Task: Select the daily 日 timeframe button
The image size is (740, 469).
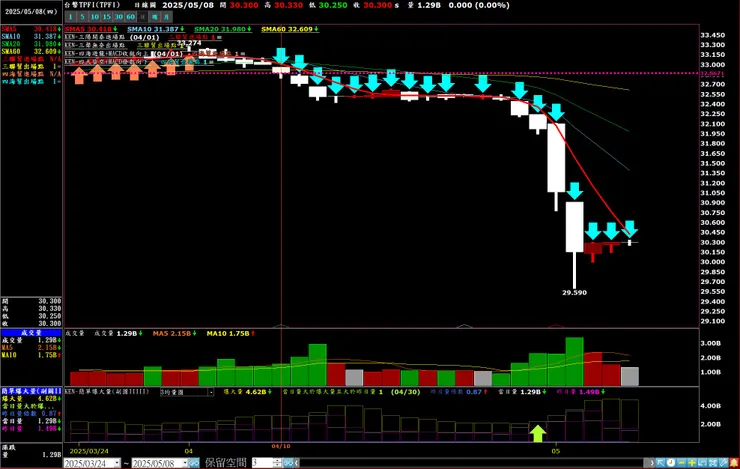Action: tap(142, 17)
